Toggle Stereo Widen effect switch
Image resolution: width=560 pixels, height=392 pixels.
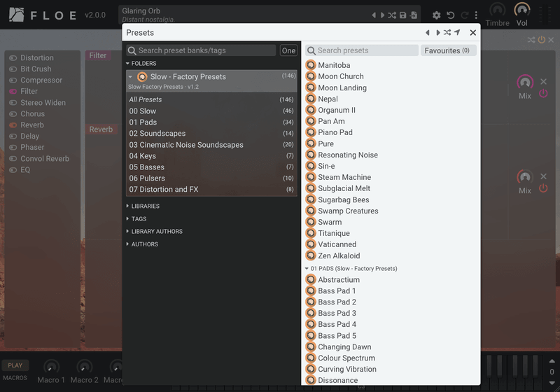(13, 103)
